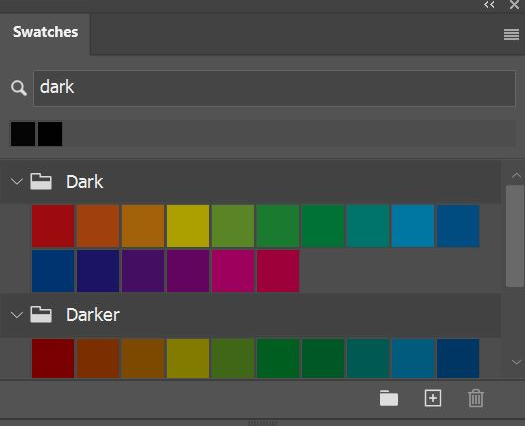Choose the magenta swatch in Dark group
Image resolution: width=525 pixels, height=426 pixels.
(x=233, y=271)
